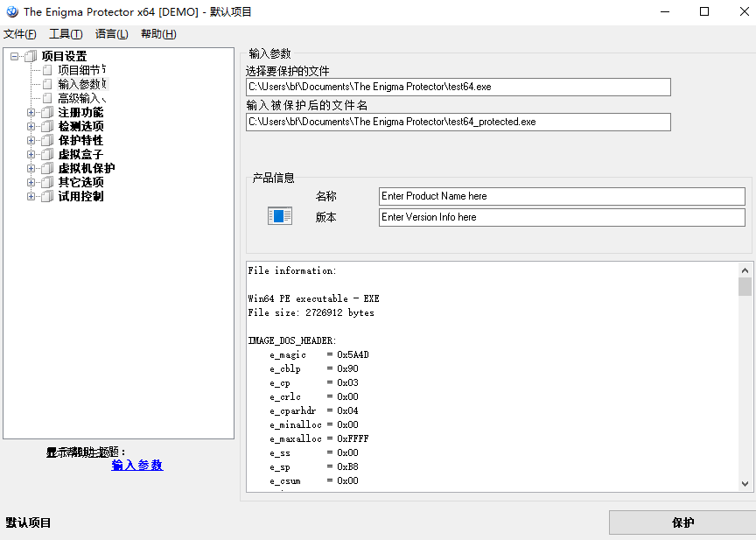Follow the 输入参数 help link
This screenshot has height=540, width=756.
(x=137, y=466)
